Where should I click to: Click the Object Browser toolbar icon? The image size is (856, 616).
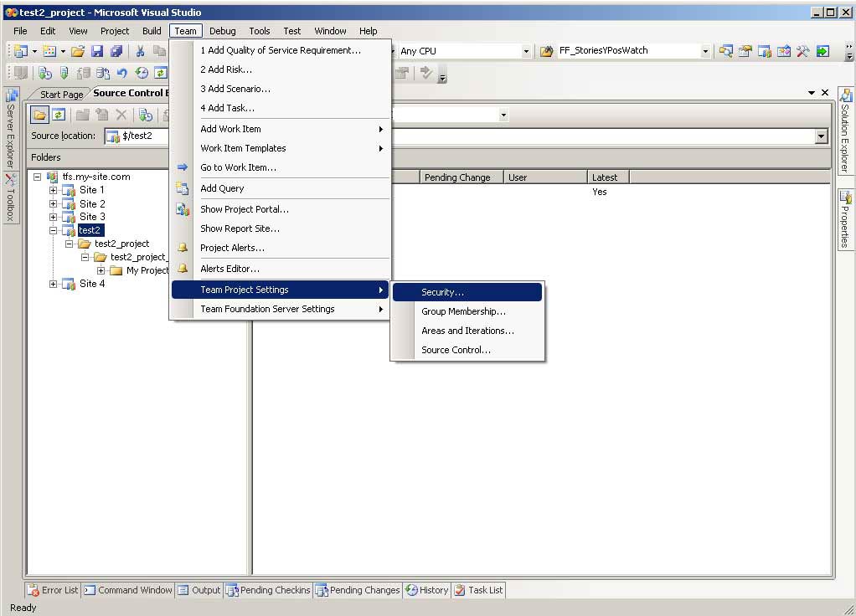click(x=783, y=51)
